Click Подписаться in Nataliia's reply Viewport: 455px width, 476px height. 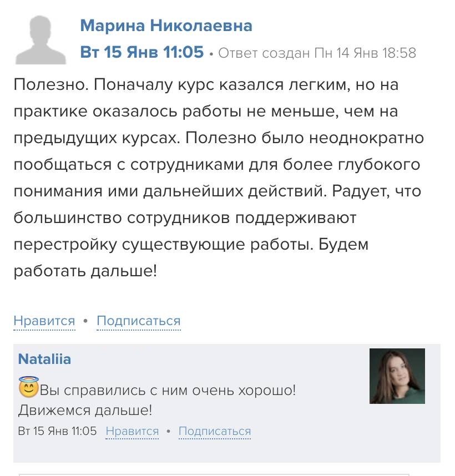pyautogui.click(x=215, y=431)
